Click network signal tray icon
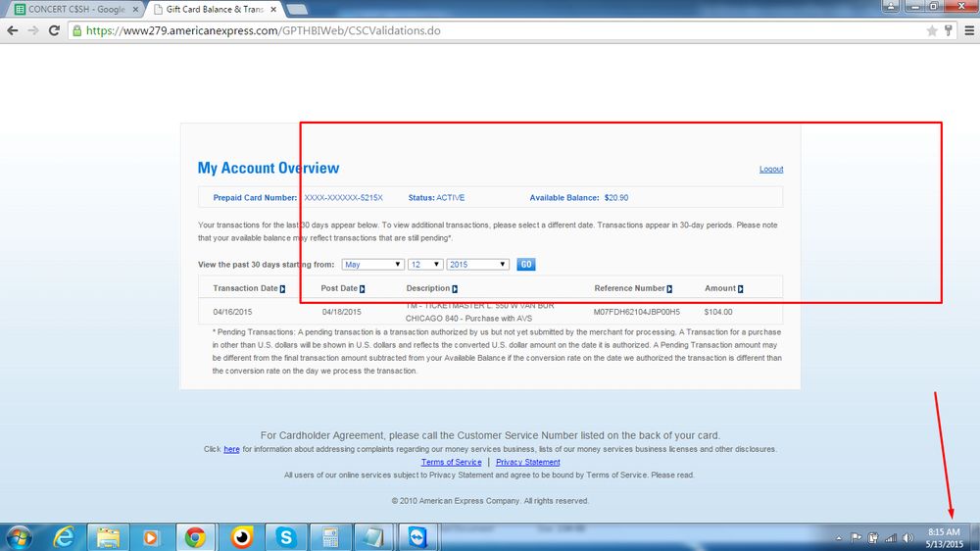Image resolution: width=980 pixels, height=551 pixels. tap(891, 538)
